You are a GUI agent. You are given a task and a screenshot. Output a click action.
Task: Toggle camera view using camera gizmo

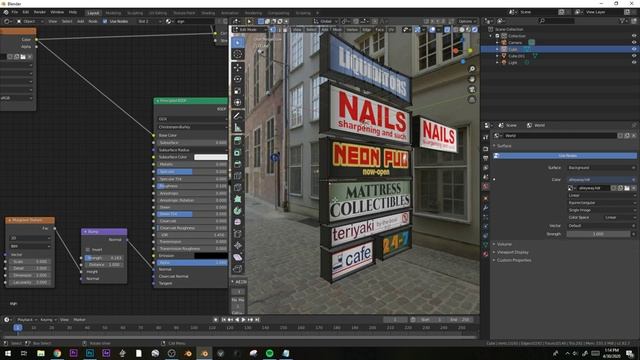click(472, 89)
